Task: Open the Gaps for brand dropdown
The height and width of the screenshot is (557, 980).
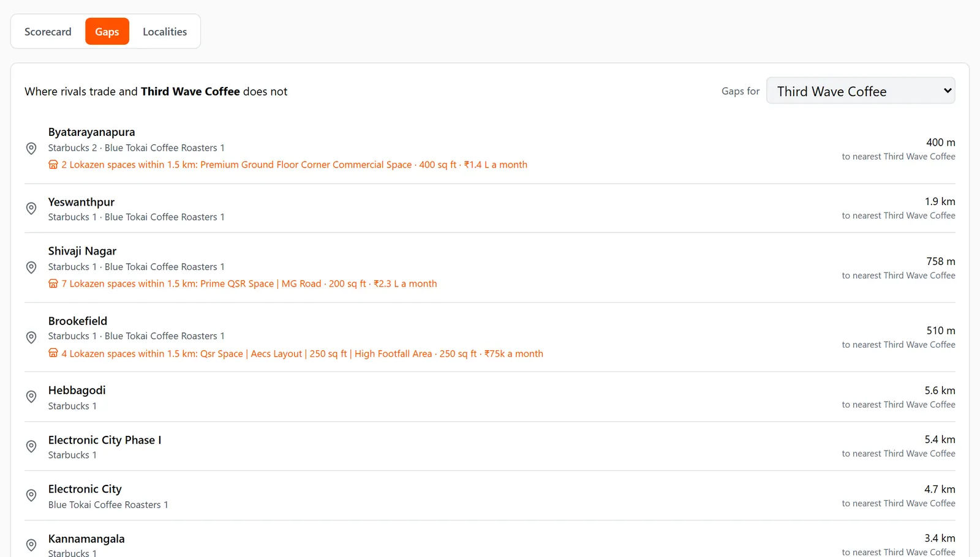Action: 861,91
